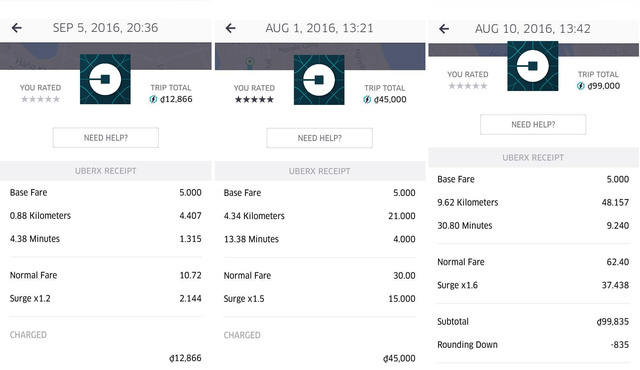Rate the Sep 5 trip stars
The width and height of the screenshot is (640, 370).
pos(40,99)
